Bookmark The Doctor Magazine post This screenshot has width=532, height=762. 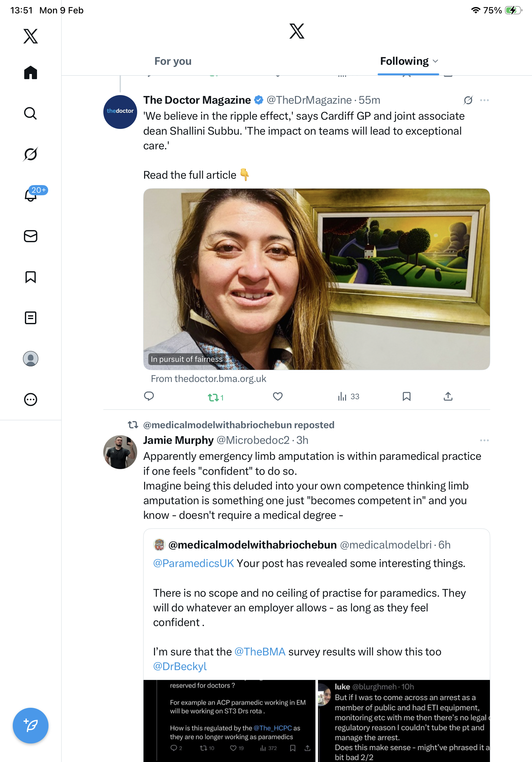406,397
